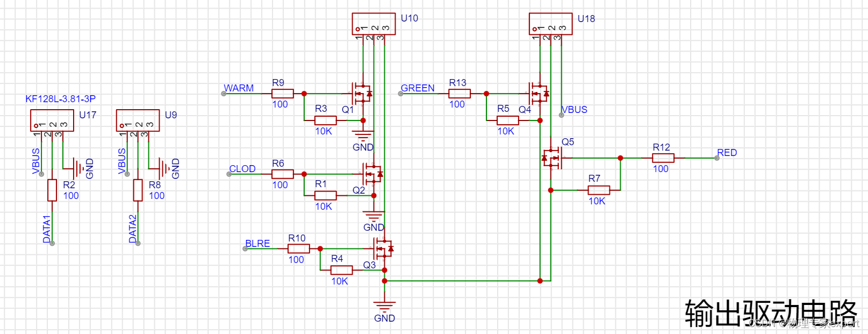Pick the R9 resistor on WARM line
The image size is (868, 334).
point(283,94)
